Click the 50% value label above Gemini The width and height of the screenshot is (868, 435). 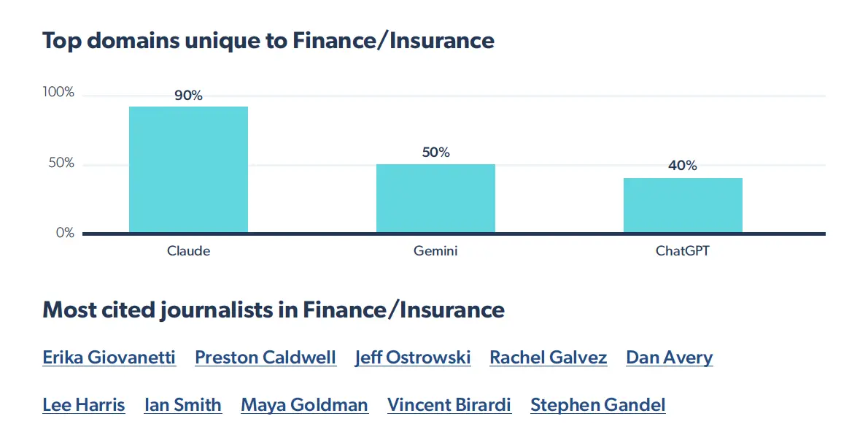[435, 153]
